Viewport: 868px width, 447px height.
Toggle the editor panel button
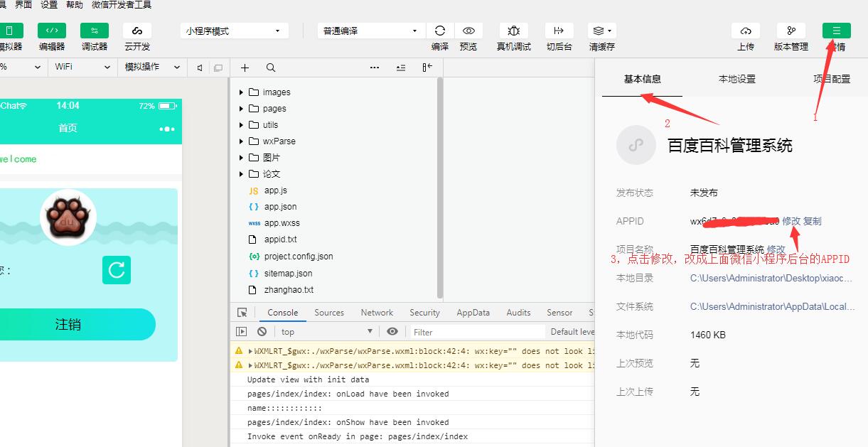[52, 31]
